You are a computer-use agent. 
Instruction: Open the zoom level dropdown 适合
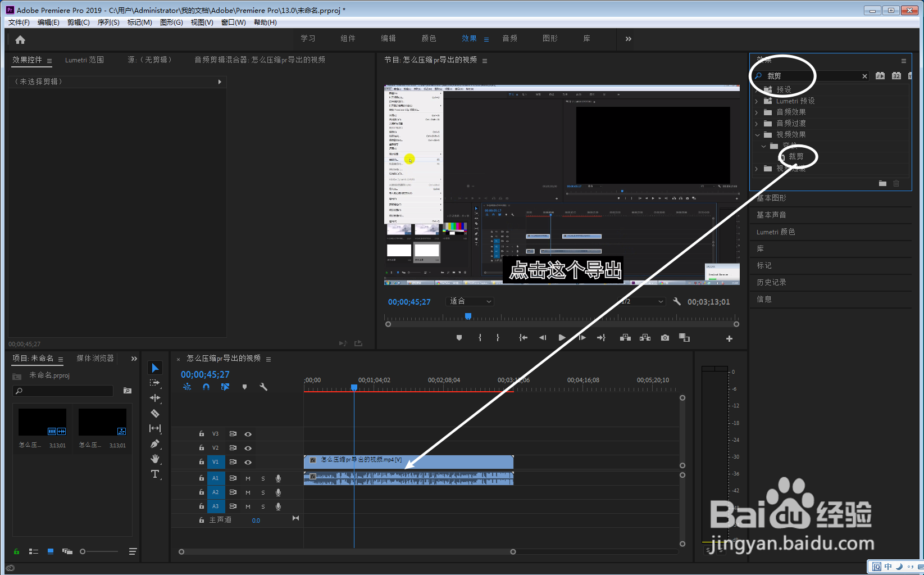pos(470,301)
